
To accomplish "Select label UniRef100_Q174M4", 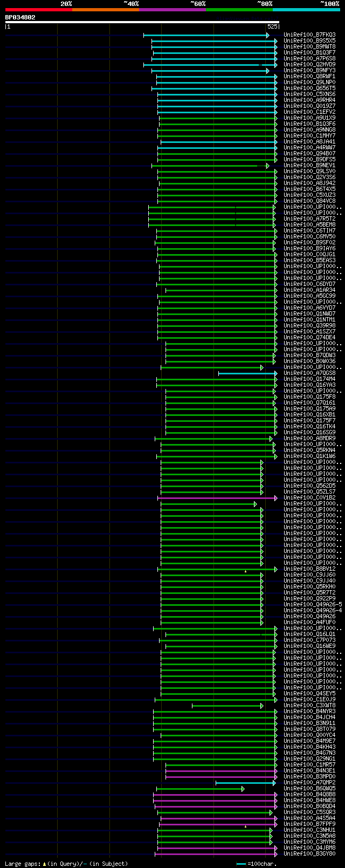I will [309, 379].
